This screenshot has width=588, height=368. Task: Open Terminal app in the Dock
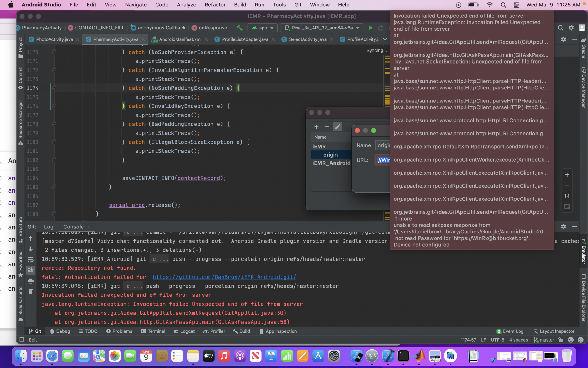click(403, 356)
